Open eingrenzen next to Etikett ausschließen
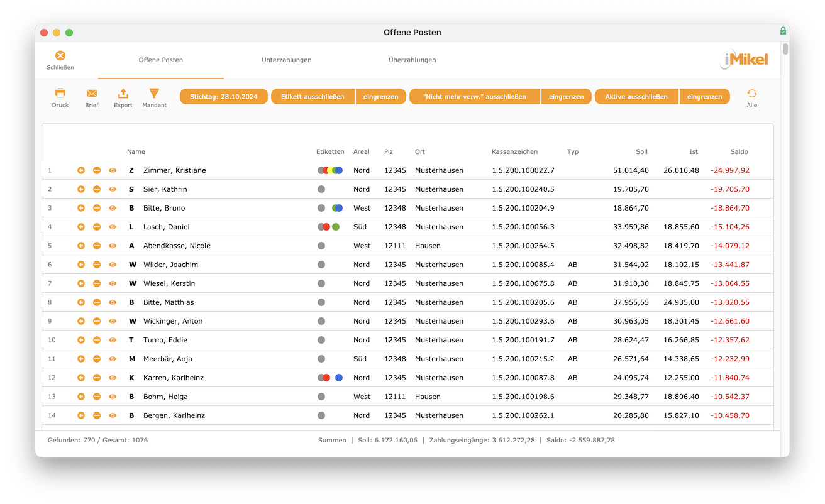 381,97
